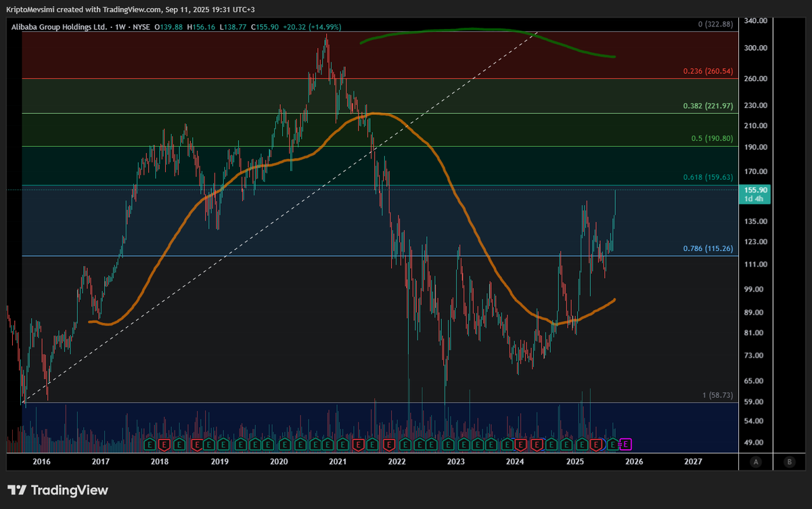Click the 2024 time axis label

(515, 462)
